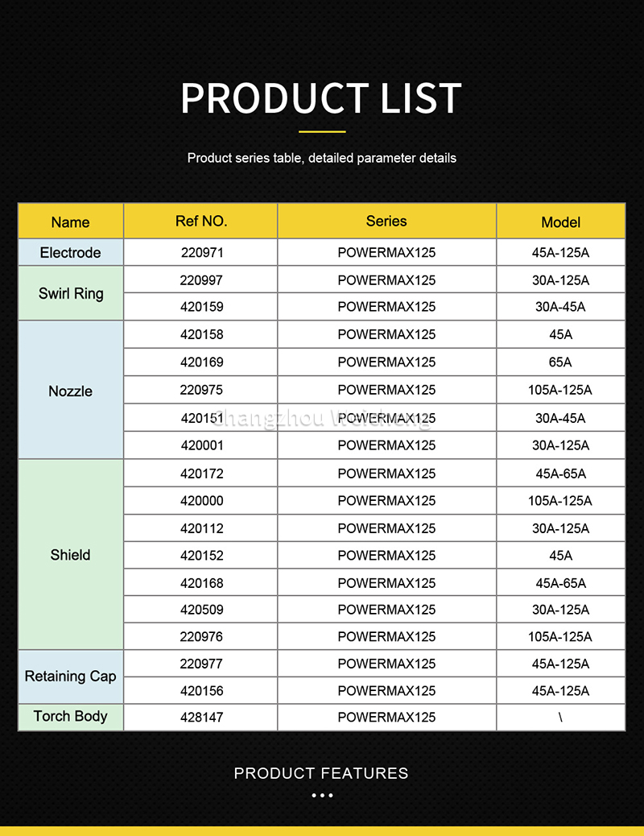The image size is (644, 836).
Task: Click the PRODUCT LIST heading
Action: point(321,98)
